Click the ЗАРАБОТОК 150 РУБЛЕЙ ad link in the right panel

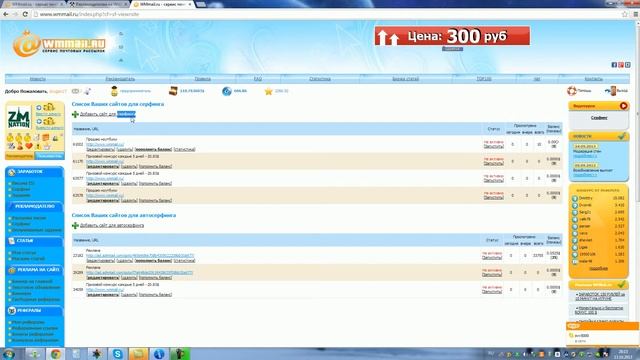[x=601, y=296]
